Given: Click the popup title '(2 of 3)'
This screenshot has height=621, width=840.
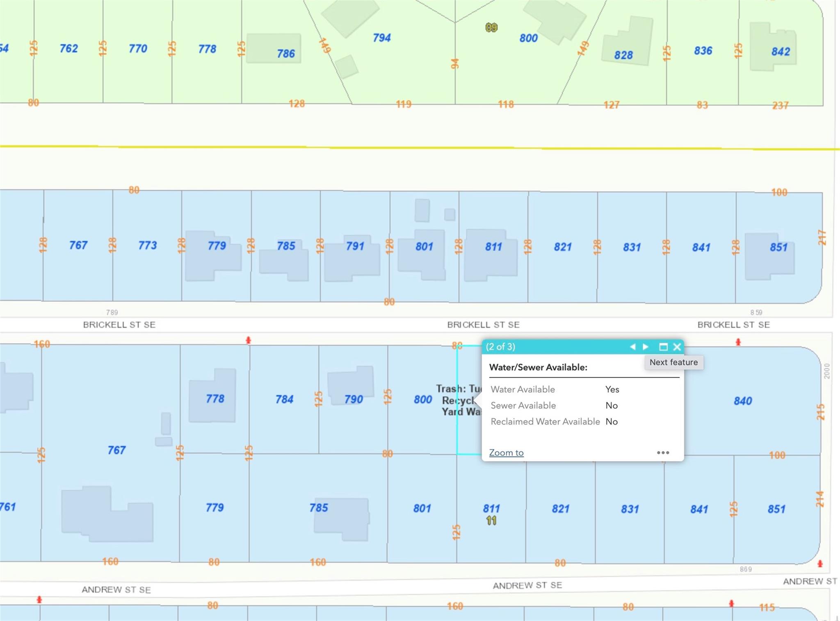Looking at the screenshot, I should tap(500, 347).
